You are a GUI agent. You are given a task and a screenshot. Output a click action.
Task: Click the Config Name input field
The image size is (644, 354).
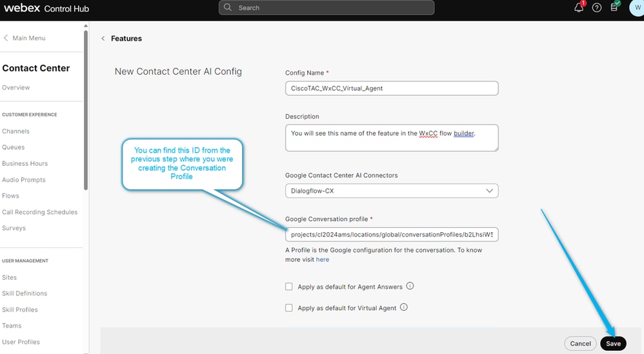392,88
